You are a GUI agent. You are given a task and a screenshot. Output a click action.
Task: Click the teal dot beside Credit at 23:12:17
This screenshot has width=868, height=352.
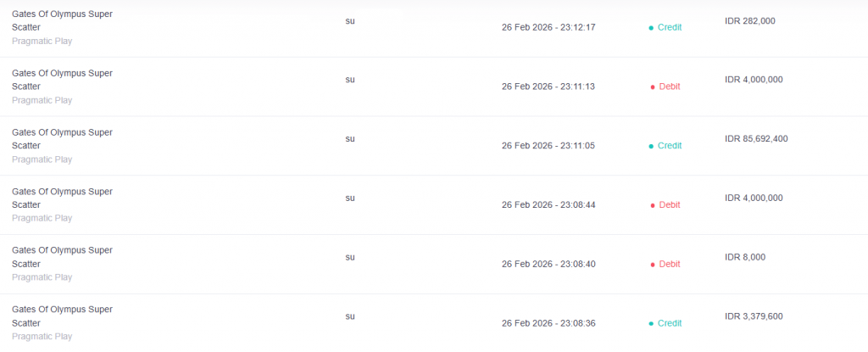coord(651,28)
